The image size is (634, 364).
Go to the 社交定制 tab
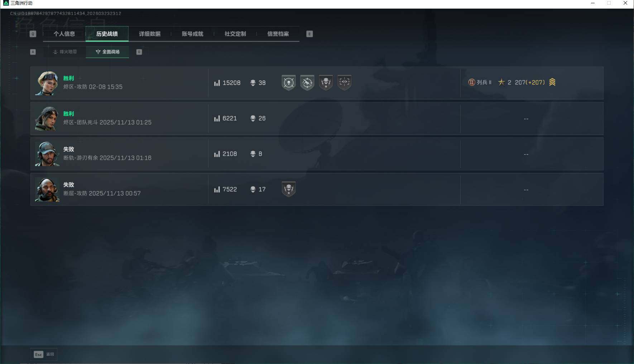(x=235, y=34)
